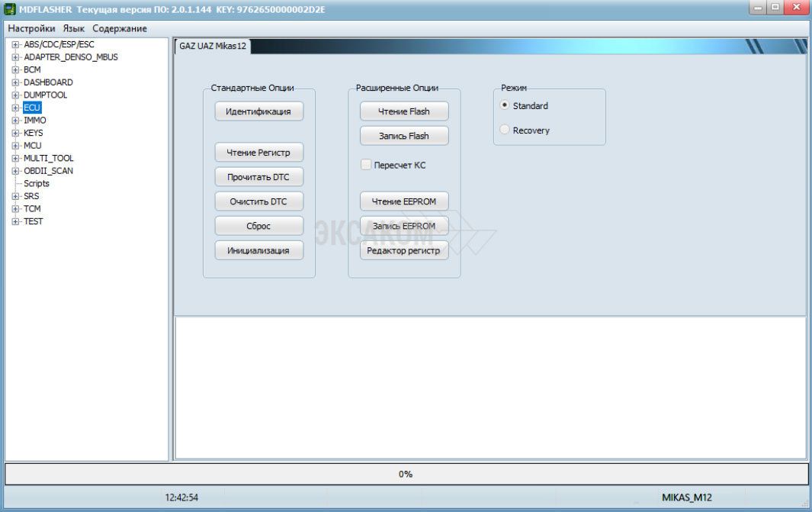Open the Содержание menu
The height and width of the screenshot is (512, 812).
click(x=120, y=28)
